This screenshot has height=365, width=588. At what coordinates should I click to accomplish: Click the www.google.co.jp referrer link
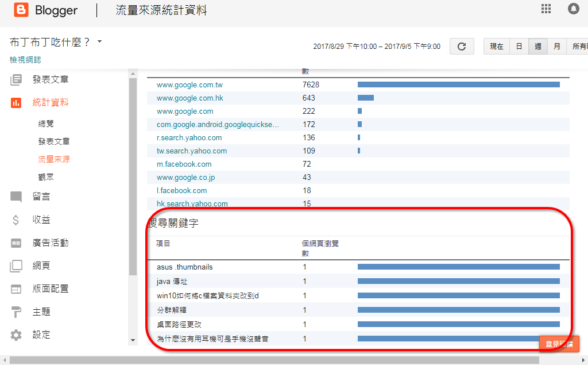click(x=185, y=177)
